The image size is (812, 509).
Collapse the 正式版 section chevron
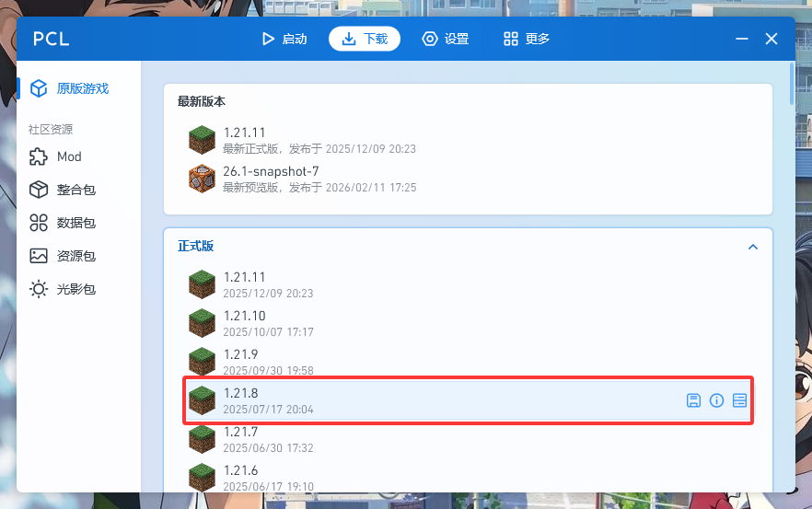click(x=753, y=247)
